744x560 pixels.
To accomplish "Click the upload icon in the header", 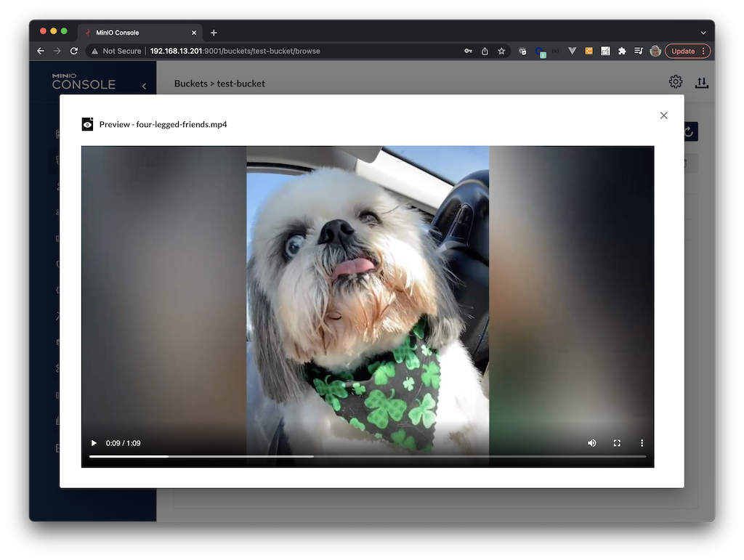I will coord(701,83).
